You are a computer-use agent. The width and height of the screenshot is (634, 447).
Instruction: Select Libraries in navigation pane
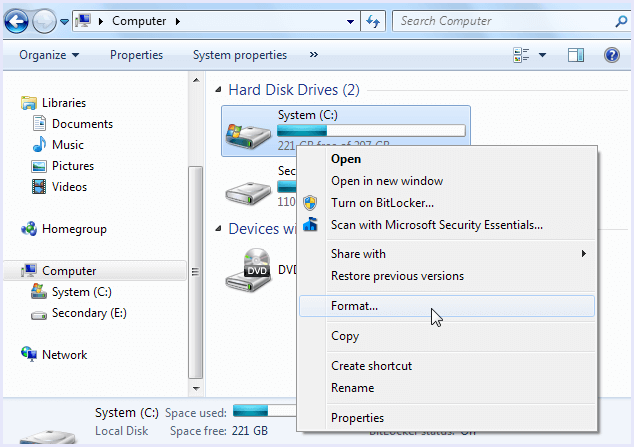63,103
